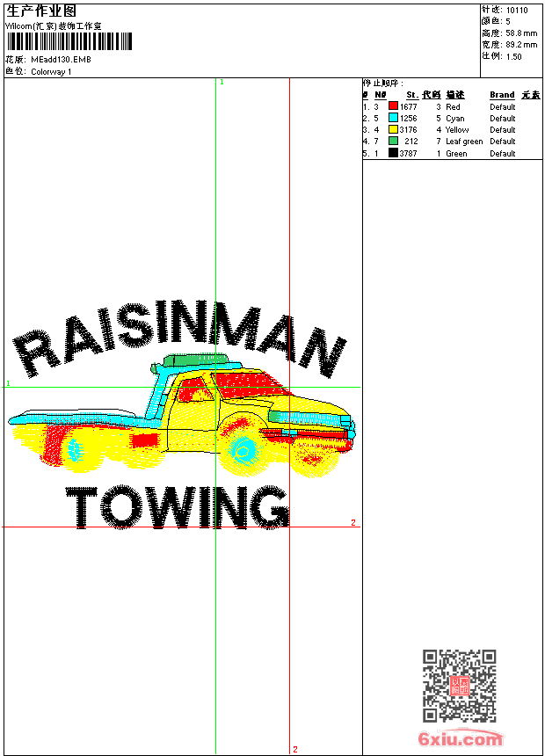Screen dimensions: 545x756
Task: Click the St. column header in the stop table
Action: coord(412,95)
